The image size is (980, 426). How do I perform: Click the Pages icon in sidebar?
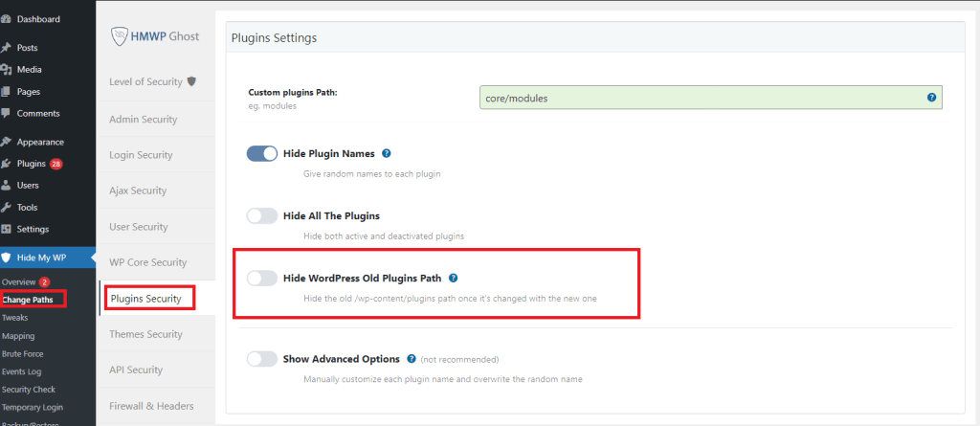pyautogui.click(x=6, y=91)
